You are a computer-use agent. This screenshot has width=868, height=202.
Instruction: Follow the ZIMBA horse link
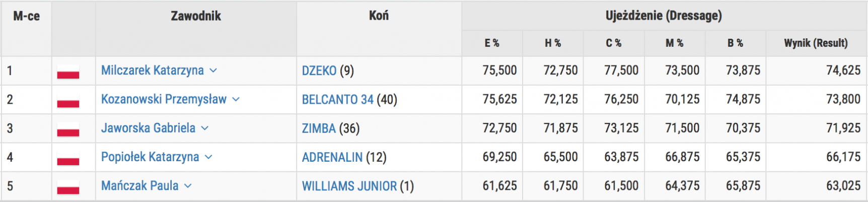319,128
